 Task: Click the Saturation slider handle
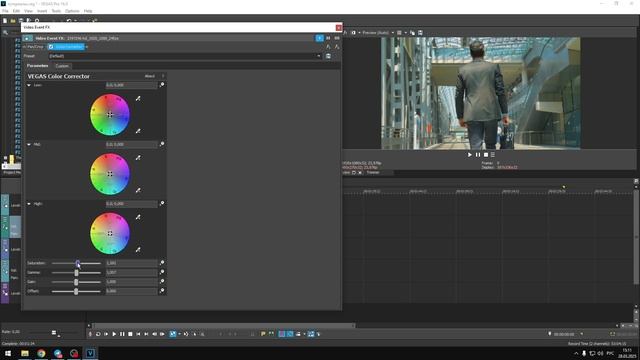[x=78, y=263]
